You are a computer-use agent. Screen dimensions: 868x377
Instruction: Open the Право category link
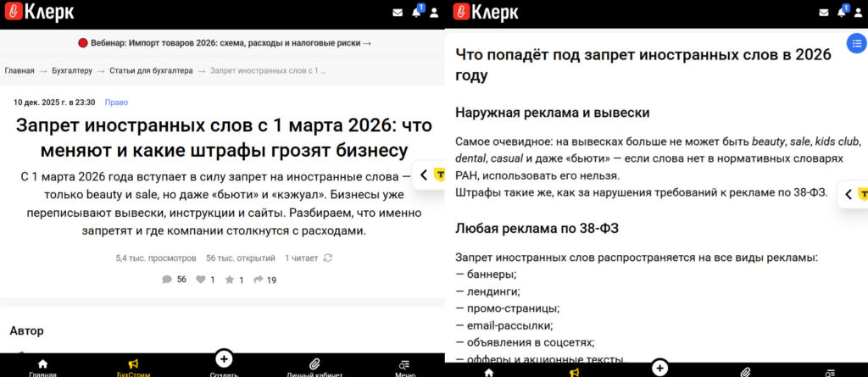[x=116, y=103]
